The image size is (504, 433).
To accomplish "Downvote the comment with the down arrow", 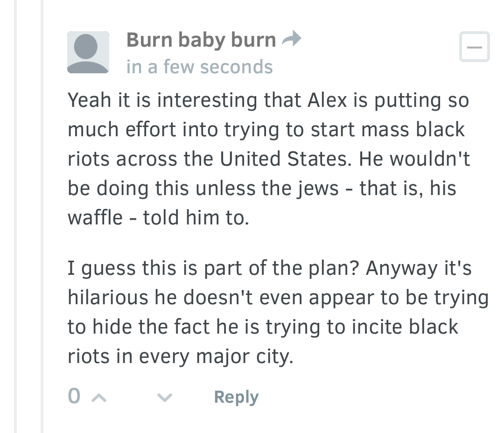I will pos(164,398).
